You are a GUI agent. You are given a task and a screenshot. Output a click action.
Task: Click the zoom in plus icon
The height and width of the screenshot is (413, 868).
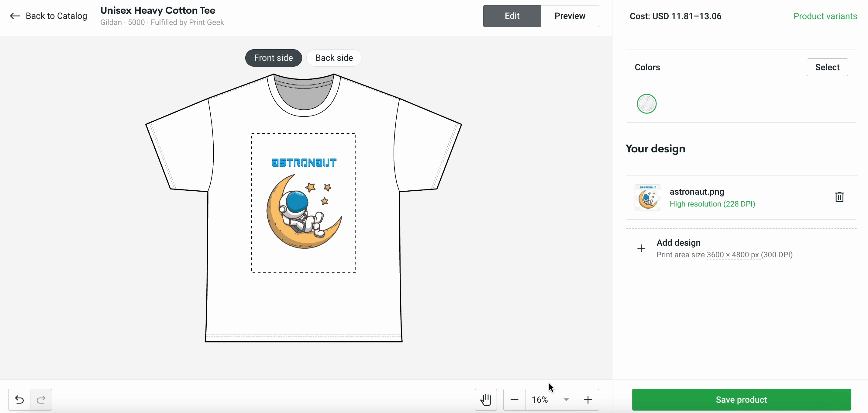[588, 400]
